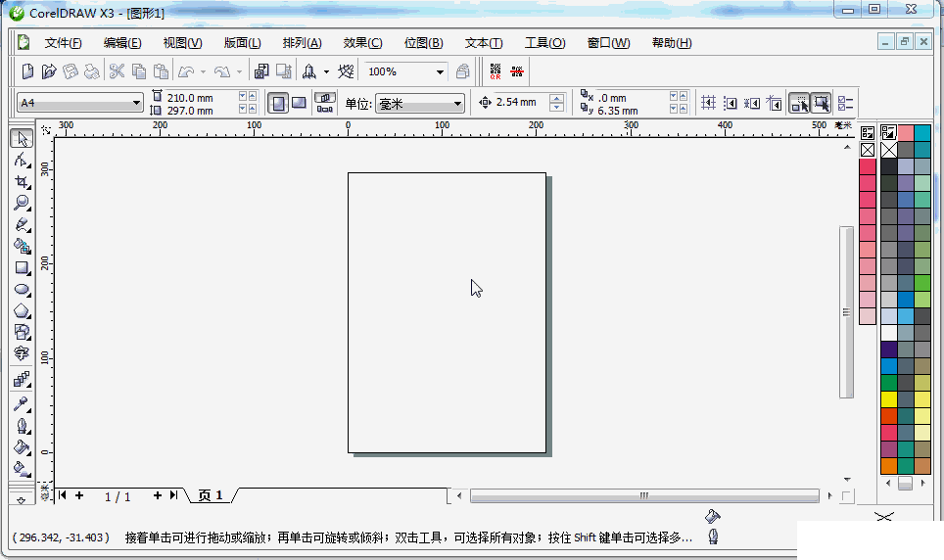Viewport: 944px width, 560px height.
Task: Expand the application launcher arrow
Action: click(326, 71)
